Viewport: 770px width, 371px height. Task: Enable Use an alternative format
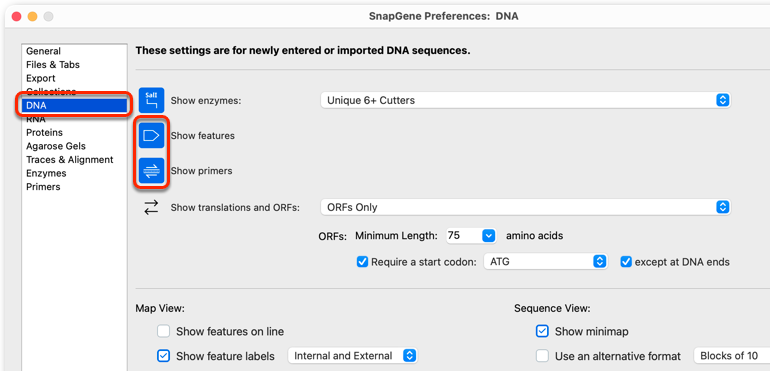coord(542,356)
